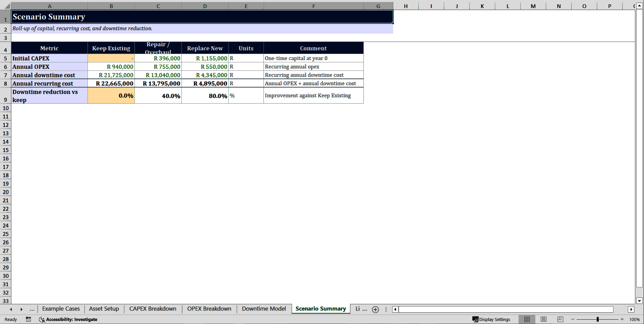The image size is (644, 324).
Task: Click the Initial CAPEX label cell
Action: point(49,58)
